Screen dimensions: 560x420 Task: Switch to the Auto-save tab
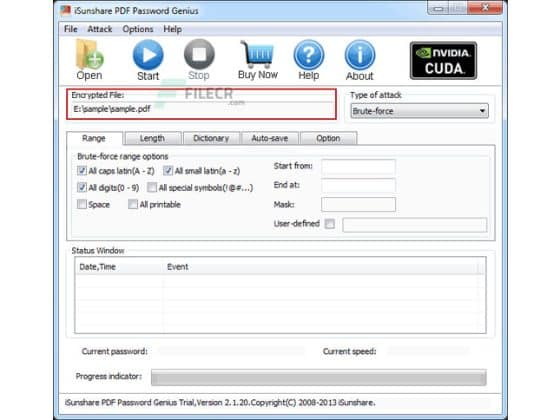tap(270, 138)
